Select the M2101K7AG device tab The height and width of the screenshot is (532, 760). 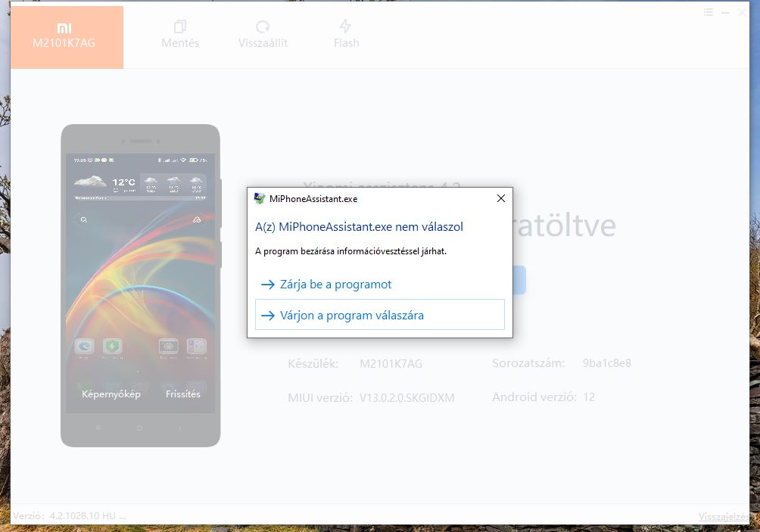67,37
